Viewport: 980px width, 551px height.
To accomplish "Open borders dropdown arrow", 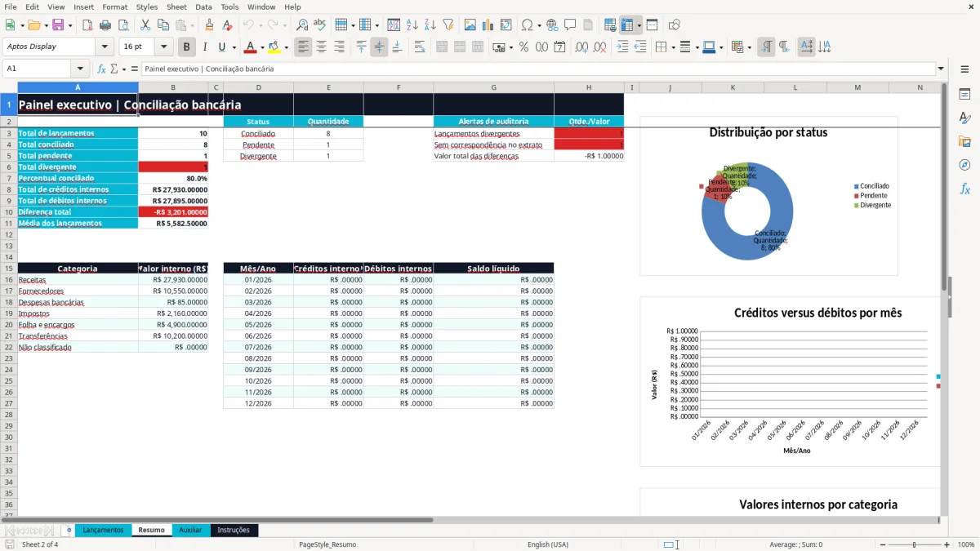I will click(673, 47).
